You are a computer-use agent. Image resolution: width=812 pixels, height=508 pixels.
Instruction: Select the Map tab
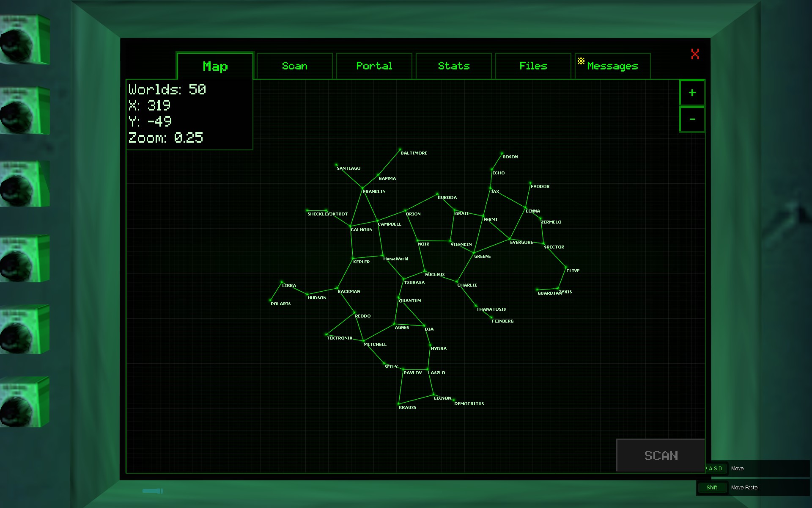pos(215,66)
